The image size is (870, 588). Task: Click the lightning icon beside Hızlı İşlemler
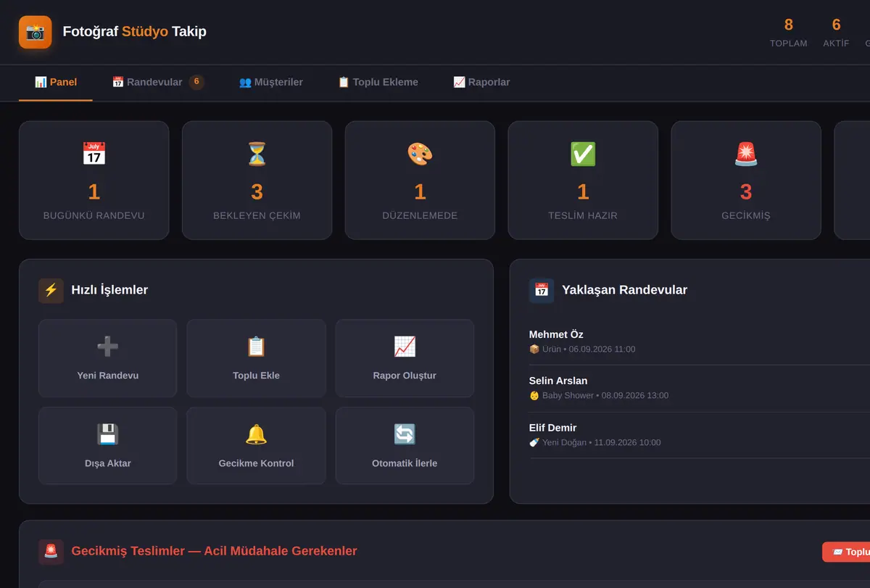tap(51, 291)
